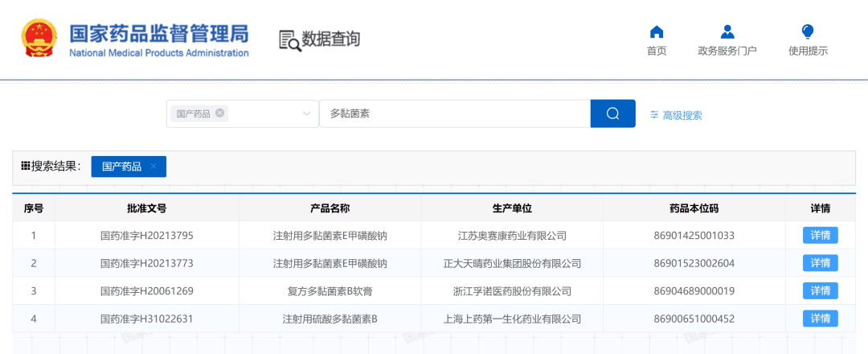Viewport: 868px width, 354px height.
Task: Click drug code 86900651000452
Action: 694,319
